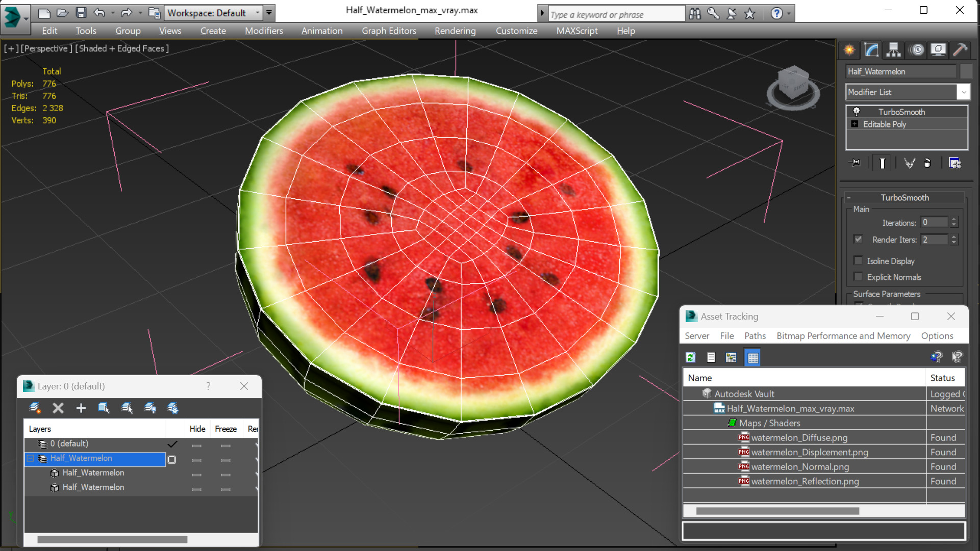Open the Create command panel tab
Screen dimensions: 980x551
coord(849,49)
